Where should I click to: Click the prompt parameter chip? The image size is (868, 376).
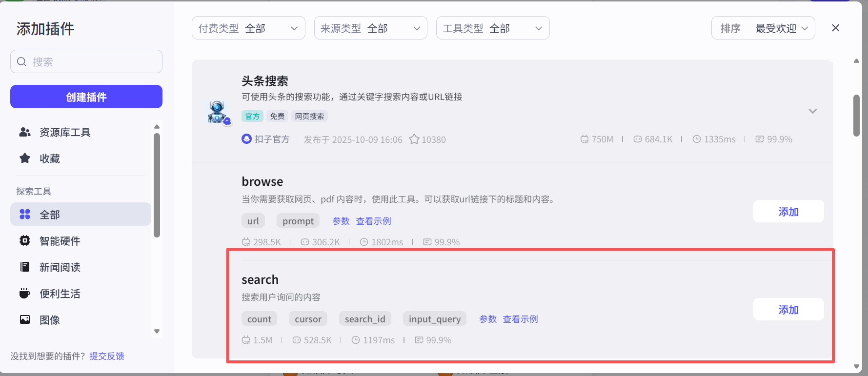(298, 221)
